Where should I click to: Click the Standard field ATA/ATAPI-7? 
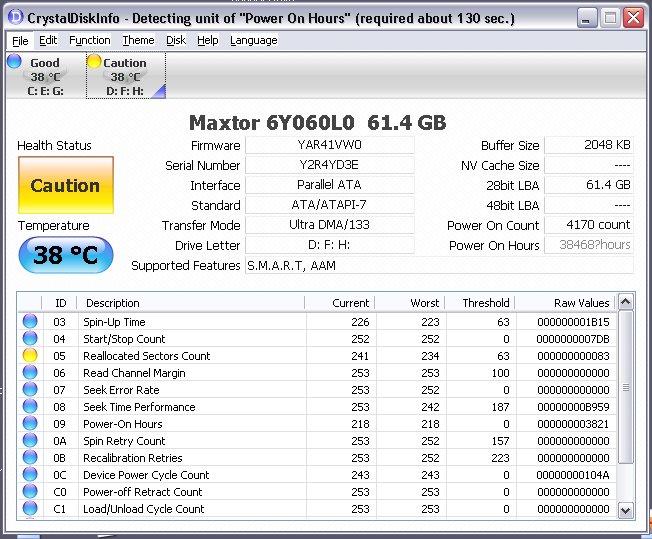(x=329, y=205)
